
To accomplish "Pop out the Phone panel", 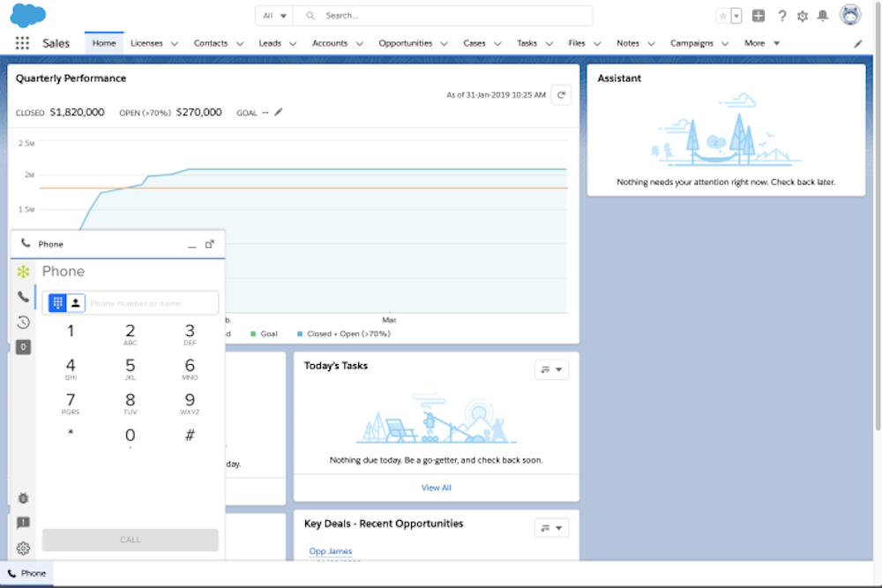I will pos(210,244).
